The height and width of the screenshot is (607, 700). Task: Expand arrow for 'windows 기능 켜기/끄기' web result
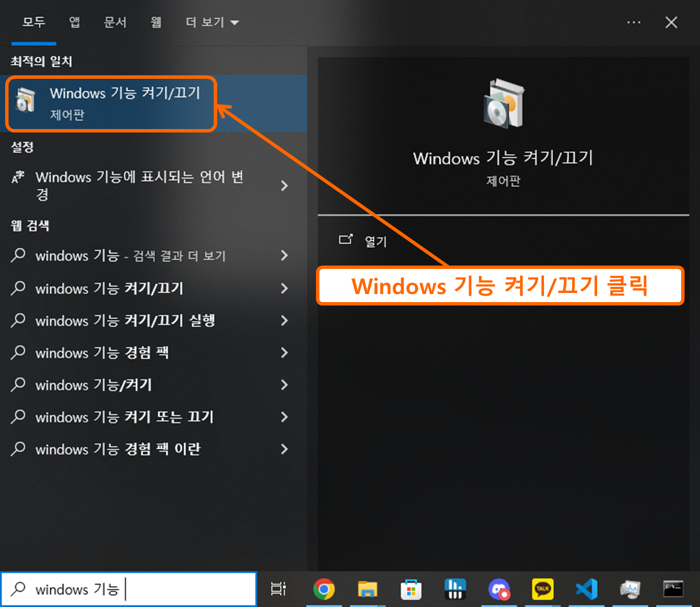(285, 288)
